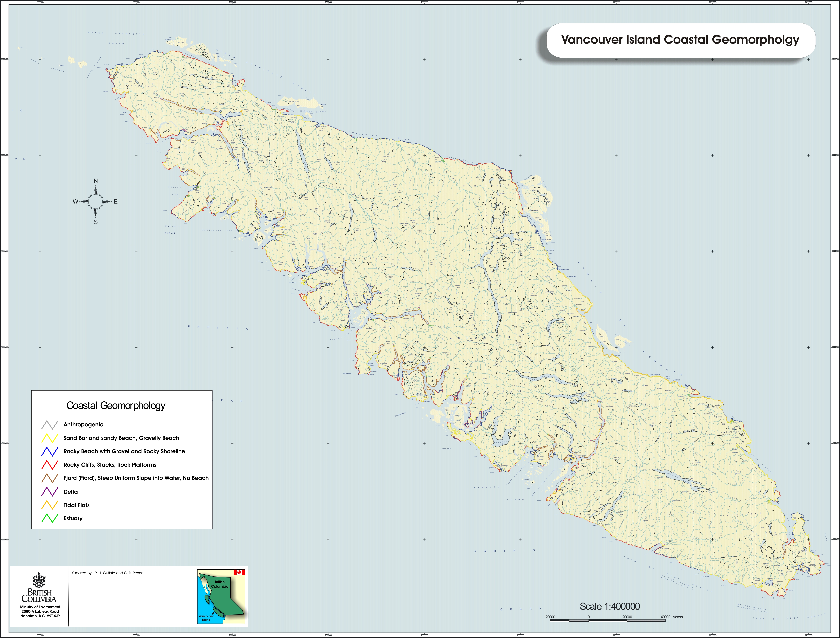
Task: Pick the orange Tidal Flats legend line symbol
Action: (x=50, y=505)
